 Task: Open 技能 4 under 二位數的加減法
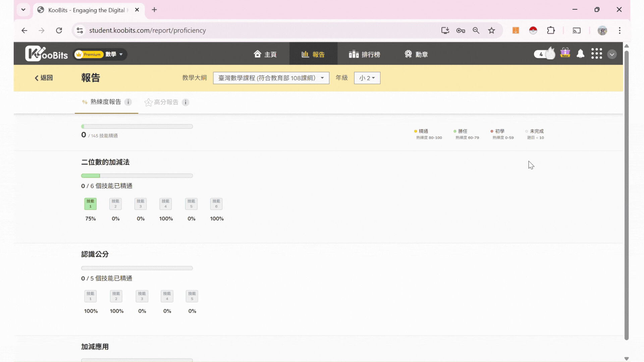tap(166, 204)
